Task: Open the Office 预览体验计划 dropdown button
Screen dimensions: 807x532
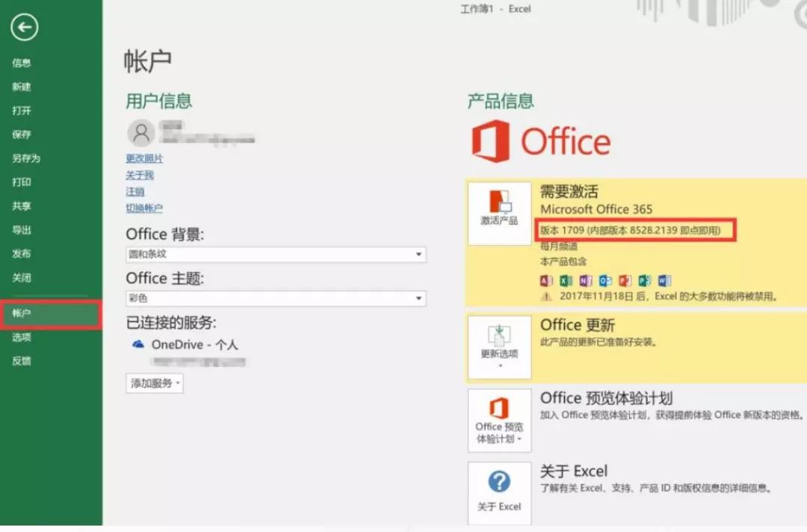Action: point(499,420)
